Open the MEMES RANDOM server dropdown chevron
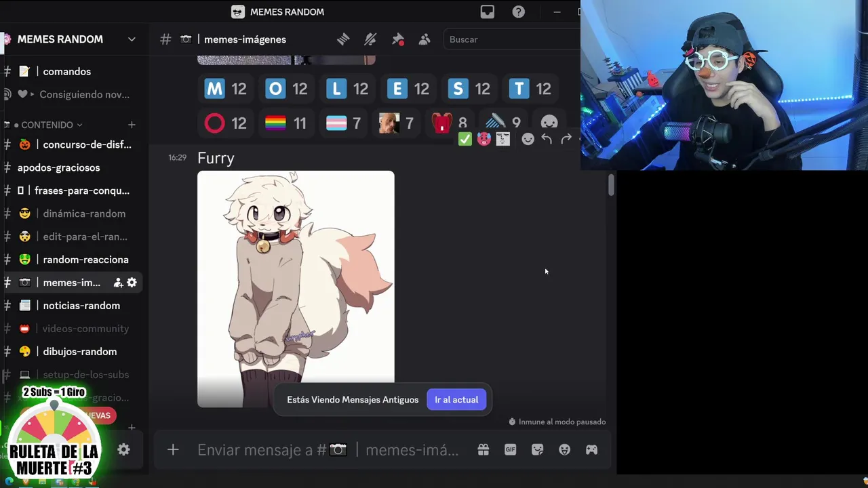868x488 pixels. [132, 39]
